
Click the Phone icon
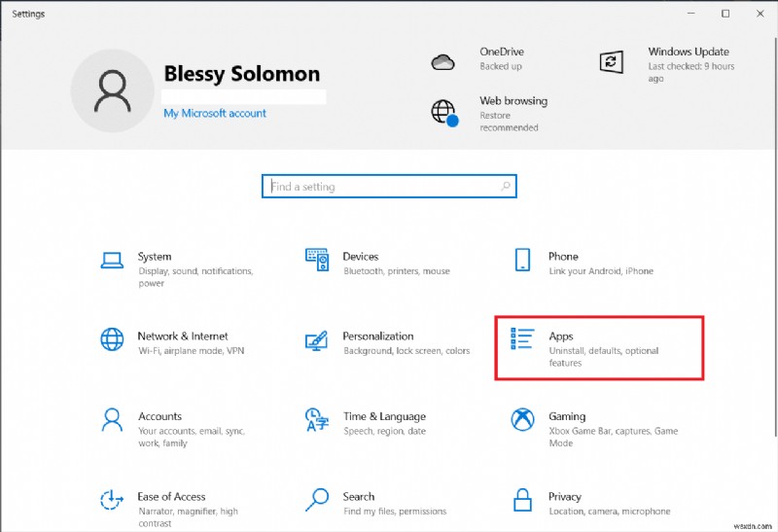(523, 260)
